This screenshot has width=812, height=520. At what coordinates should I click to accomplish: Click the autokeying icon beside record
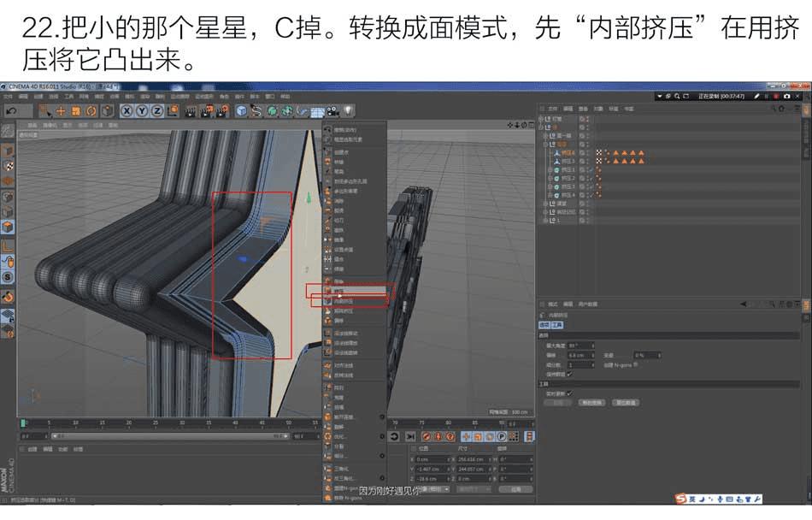point(438,437)
